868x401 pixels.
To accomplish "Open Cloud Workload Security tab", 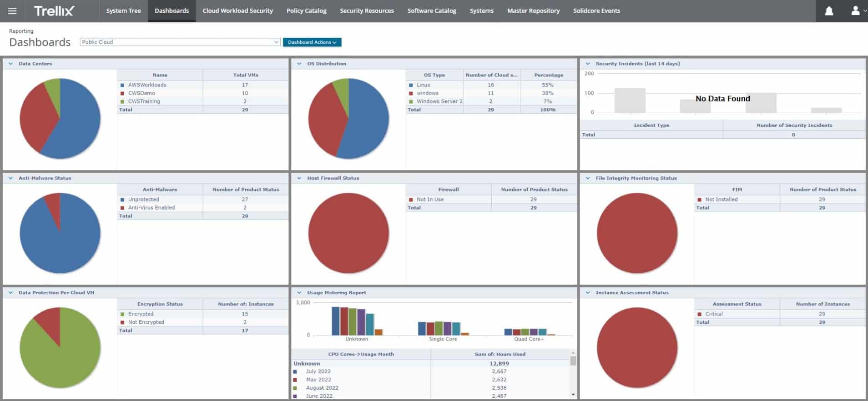I will [x=237, y=11].
